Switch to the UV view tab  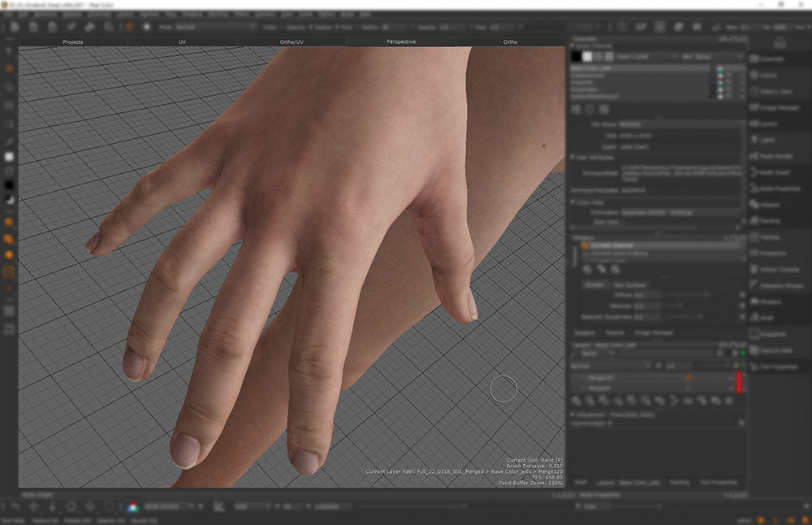(182, 41)
